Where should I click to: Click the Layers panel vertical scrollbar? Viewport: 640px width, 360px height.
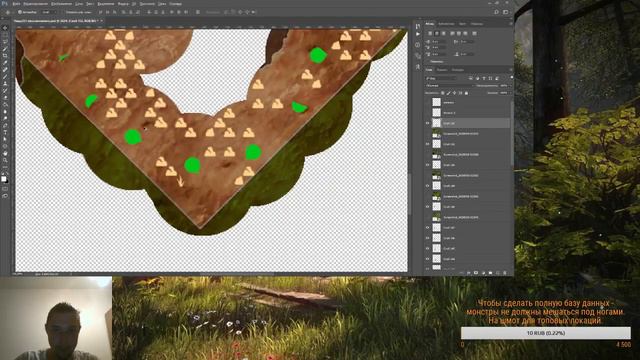pyautogui.click(x=512, y=133)
